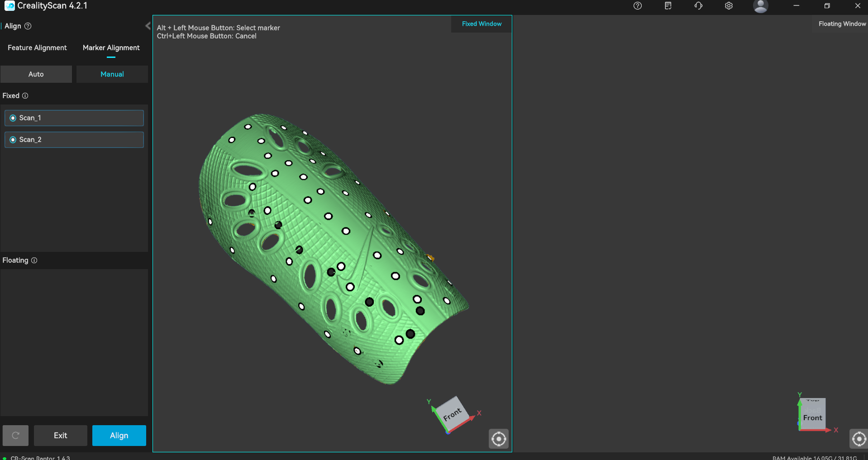The image size is (868, 460).
Task: Select the Fixed Window label
Action: 482,24
